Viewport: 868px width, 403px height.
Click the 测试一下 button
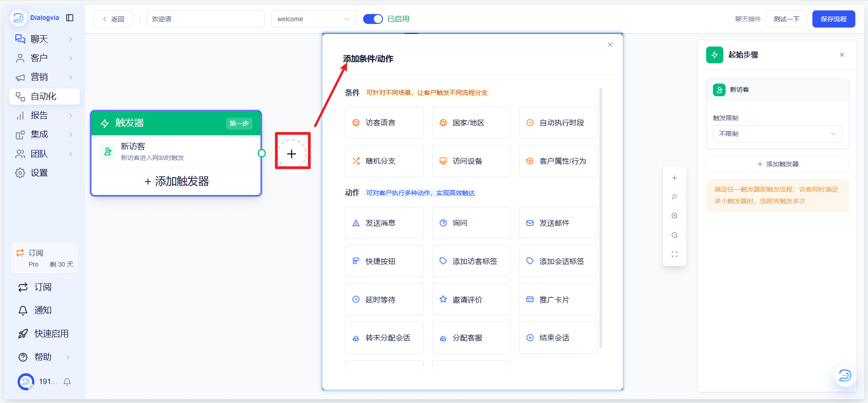pos(786,19)
